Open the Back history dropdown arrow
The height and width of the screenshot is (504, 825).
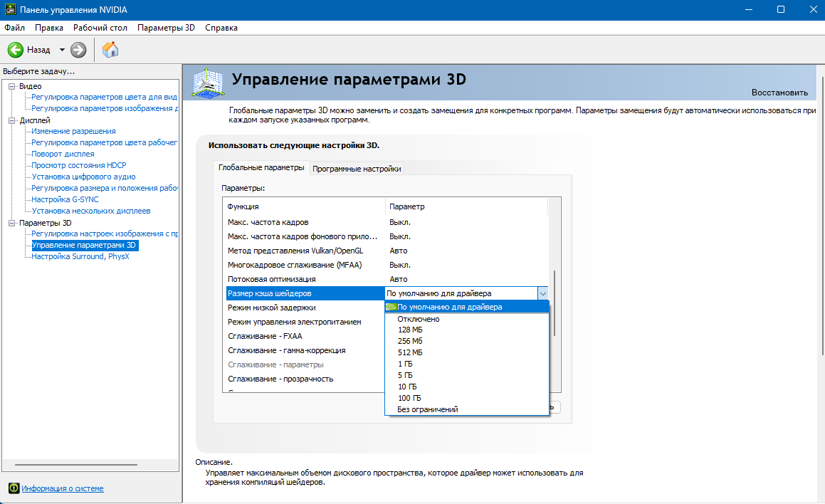[x=62, y=50]
